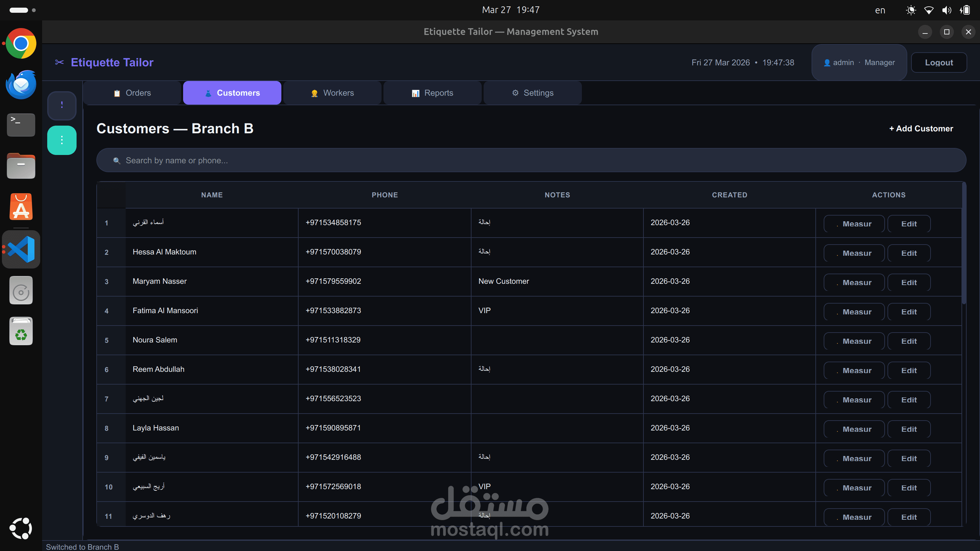The width and height of the screenshot is (980, 551).
Task: Open the Trash from the dock
Action: coord(21,331)
